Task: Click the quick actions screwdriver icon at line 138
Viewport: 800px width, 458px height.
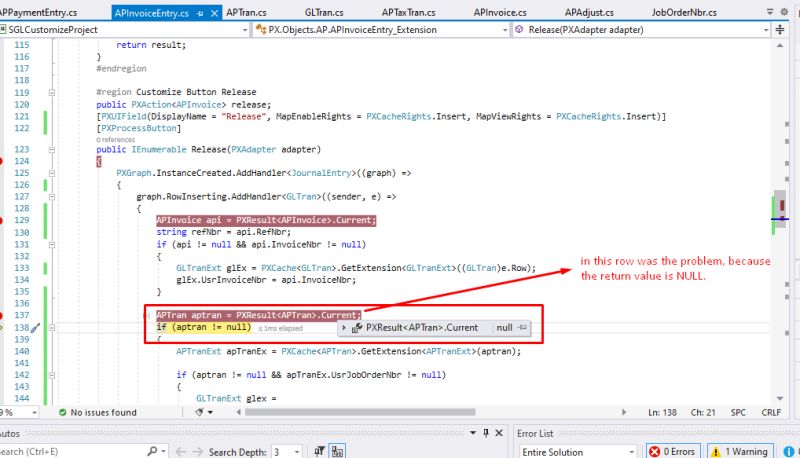Action: tap(35, 328)
